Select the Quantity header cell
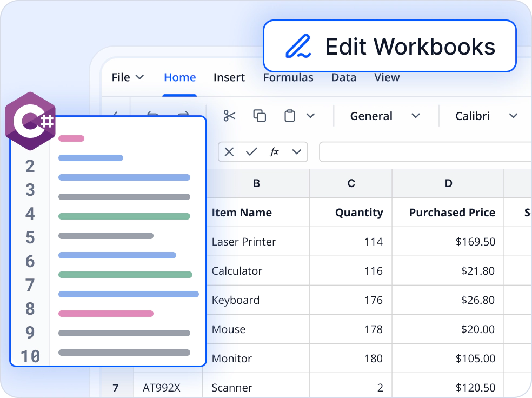The image size is (532, 398). (x=351, y=213)
